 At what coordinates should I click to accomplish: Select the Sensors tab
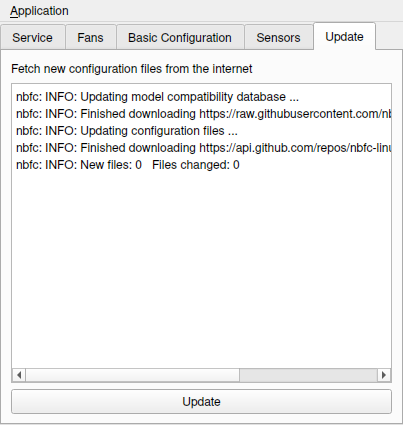pyautogui.click(x=278, y=37)
